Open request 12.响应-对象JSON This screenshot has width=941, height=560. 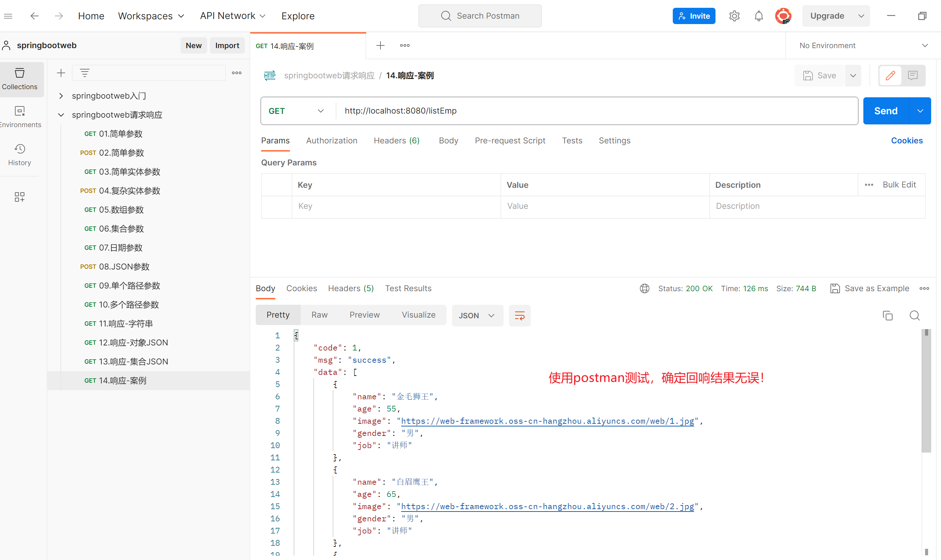[x=148, y=343]
